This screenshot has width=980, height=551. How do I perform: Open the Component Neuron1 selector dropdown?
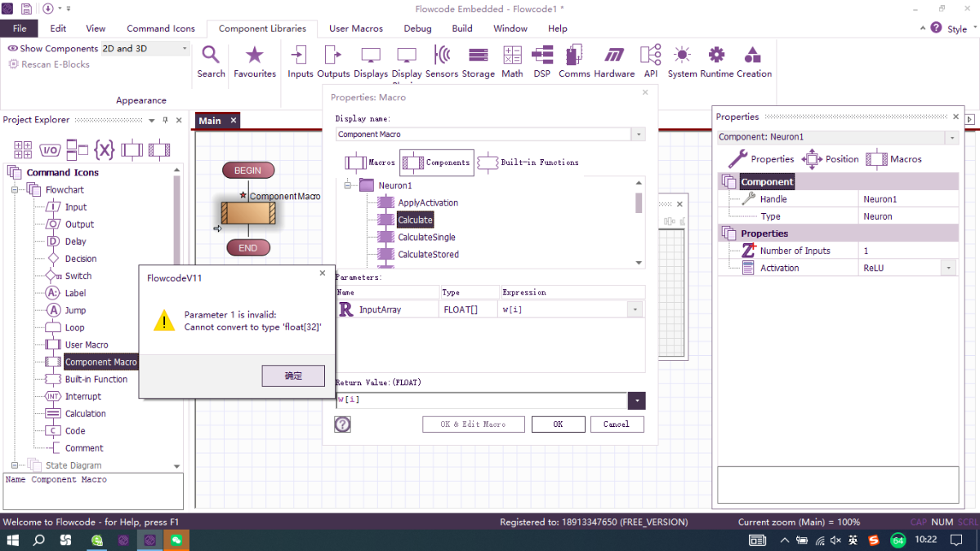(x=952, y=137)
